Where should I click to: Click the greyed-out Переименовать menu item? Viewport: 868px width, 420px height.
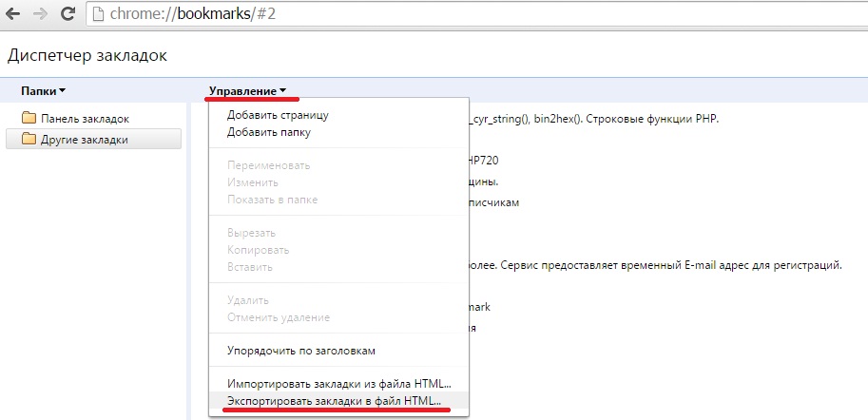pos(270,165)
